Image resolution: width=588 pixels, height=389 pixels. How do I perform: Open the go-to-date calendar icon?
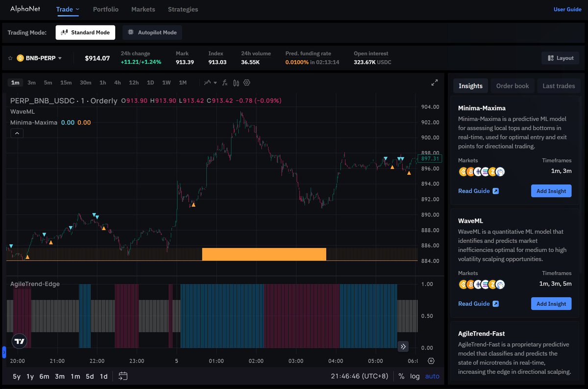(x=123, y=376)
